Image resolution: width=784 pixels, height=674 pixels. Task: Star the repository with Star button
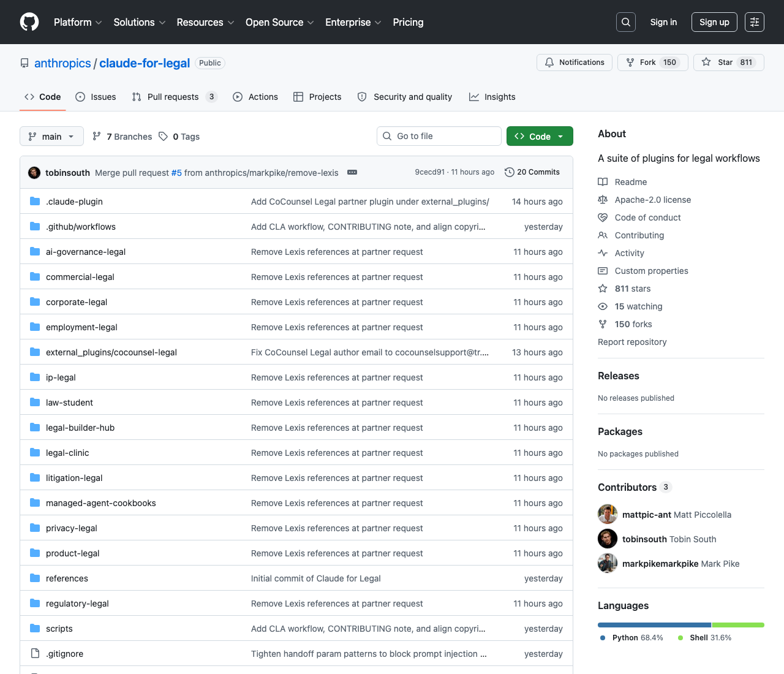(x=729, y=62)
